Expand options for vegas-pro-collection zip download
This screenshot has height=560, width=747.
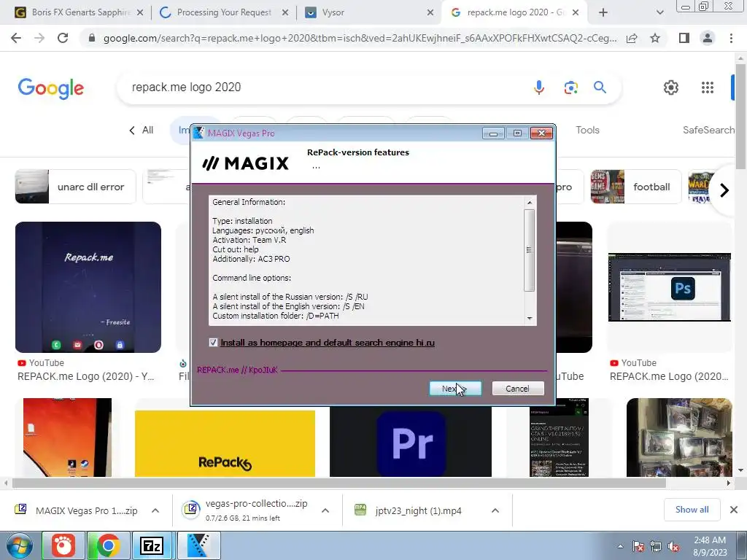(325, 510)
